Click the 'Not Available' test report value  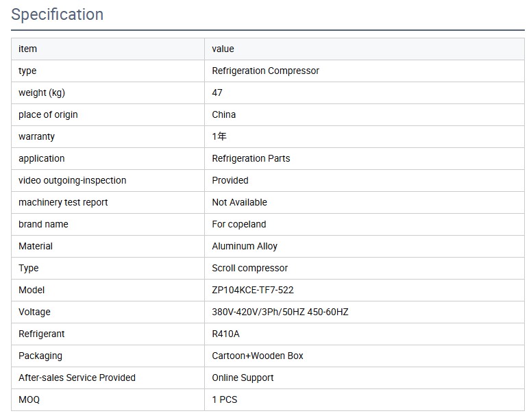tap(239, 202)
